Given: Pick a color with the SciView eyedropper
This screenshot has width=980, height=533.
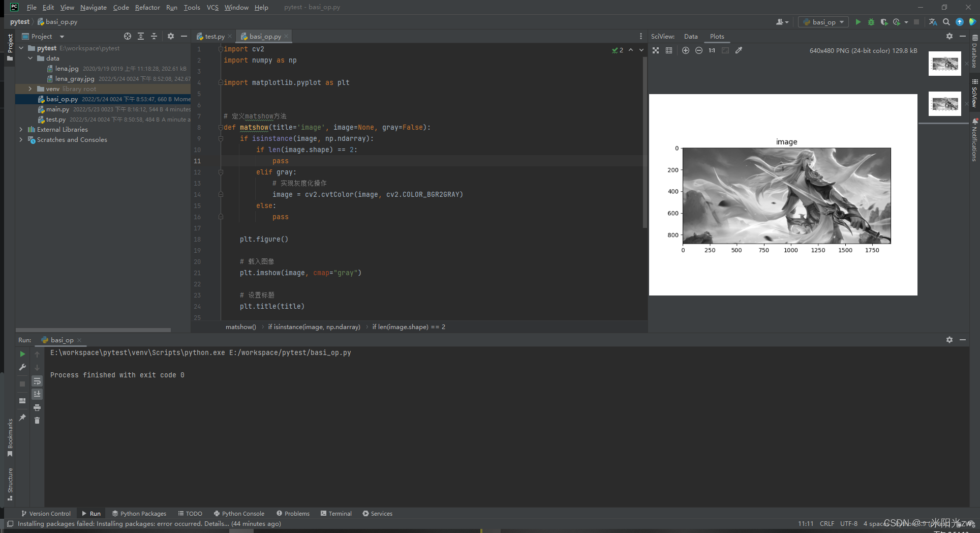Looking at the screenshot, I should pyautogui.click(x=739, y=50).
